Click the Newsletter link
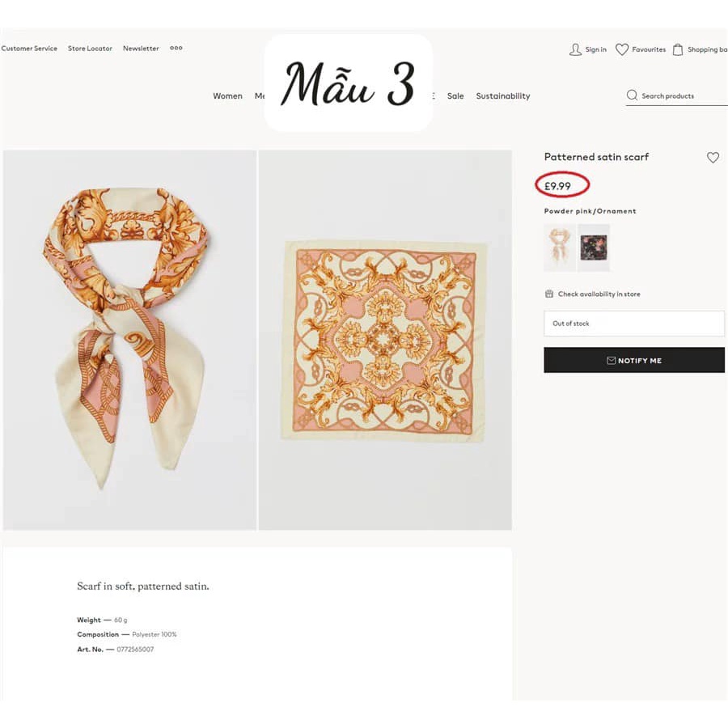The image size is (728, 728). tap(141, 49)
